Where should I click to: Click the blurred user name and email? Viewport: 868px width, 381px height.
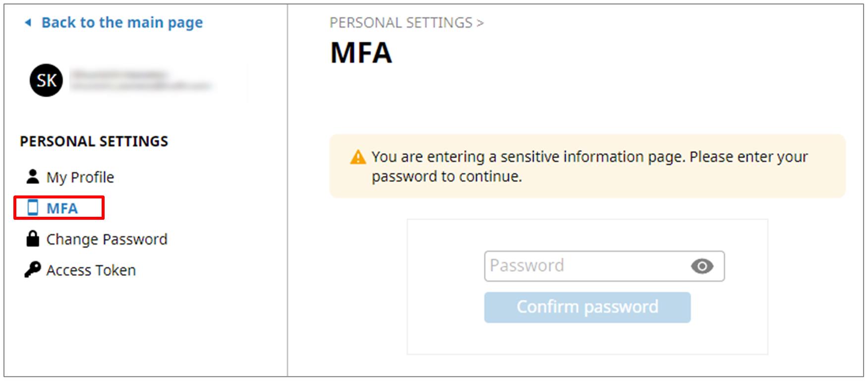(140, 80)
